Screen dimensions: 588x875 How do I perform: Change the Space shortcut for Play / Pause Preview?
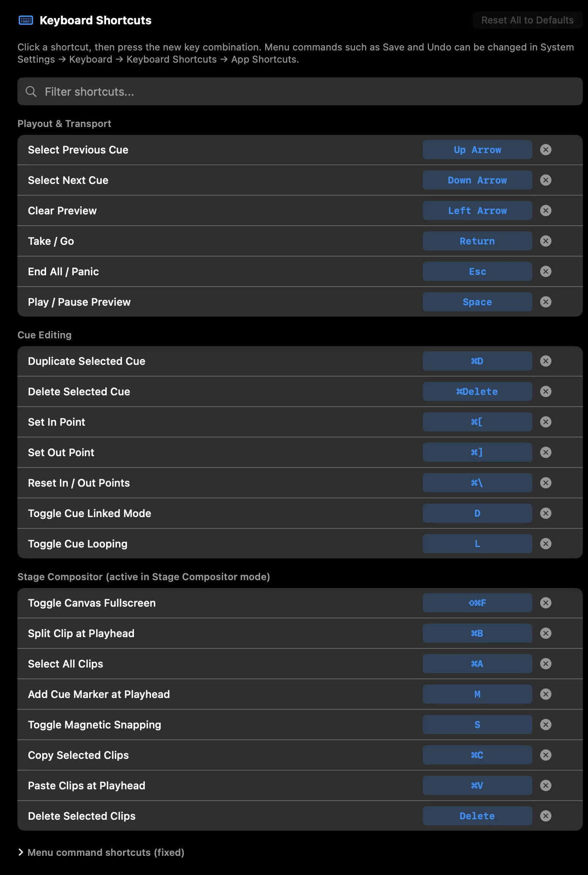tap(477, 302)
